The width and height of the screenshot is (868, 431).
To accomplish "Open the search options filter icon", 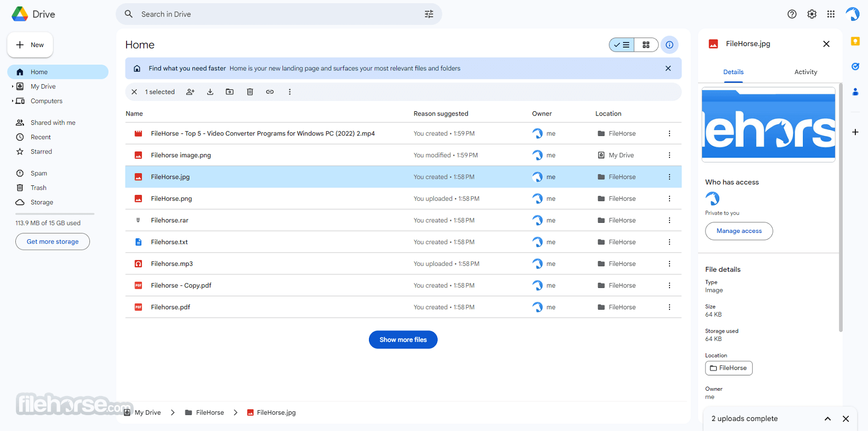I will [x=429, y=14].
